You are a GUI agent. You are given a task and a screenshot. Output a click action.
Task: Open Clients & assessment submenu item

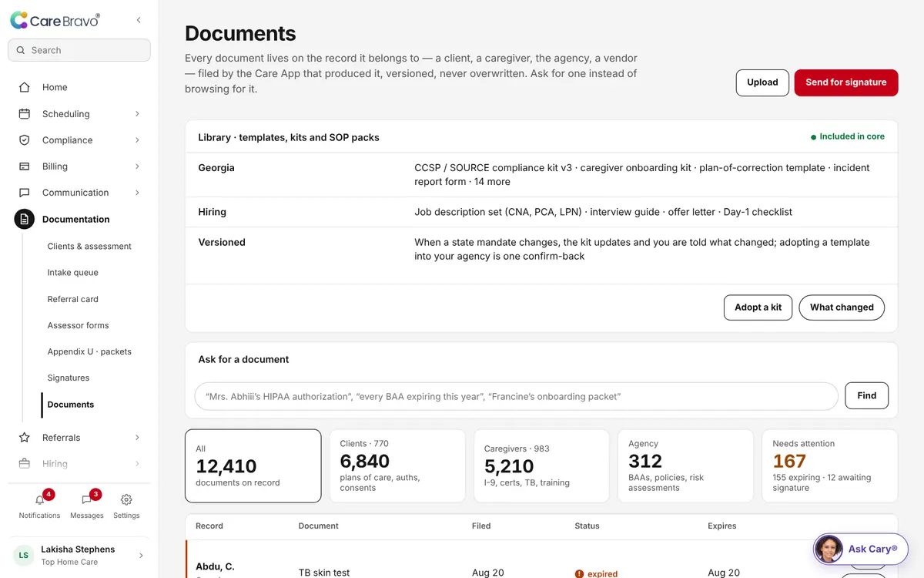(x=89, y=246)
